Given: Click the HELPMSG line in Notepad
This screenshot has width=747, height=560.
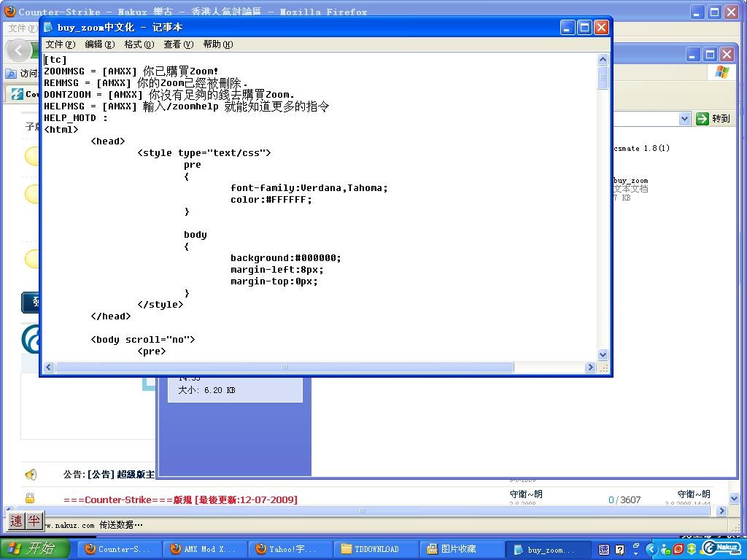Looking at the screenshot, I should pyautogui.click(x=186, y=106).
